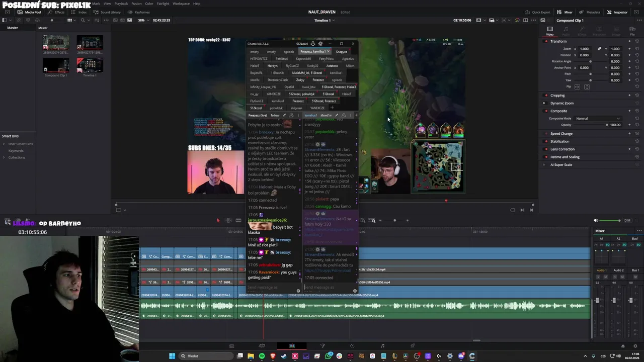This screenshot has height=362, width=644.
Task: Open the Workspace menu
Action: coord(181,4)
